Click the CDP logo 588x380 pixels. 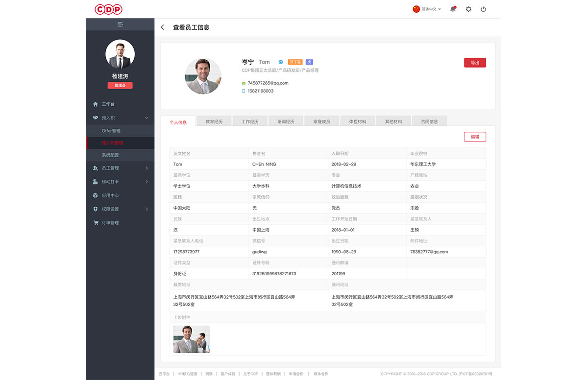(x=108, y=9)
